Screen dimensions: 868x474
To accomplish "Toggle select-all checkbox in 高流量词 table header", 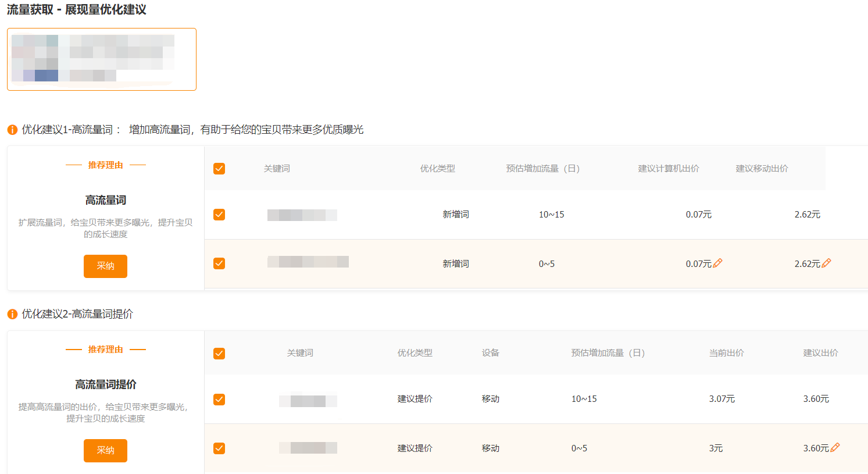I will tap(219, 169).
